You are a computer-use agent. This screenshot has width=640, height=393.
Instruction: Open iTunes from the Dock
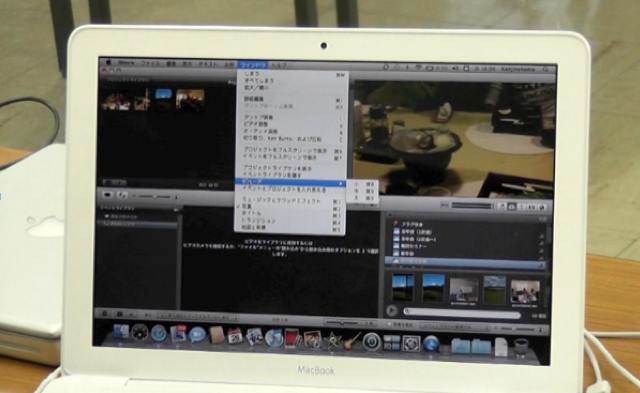pos(274,339)
